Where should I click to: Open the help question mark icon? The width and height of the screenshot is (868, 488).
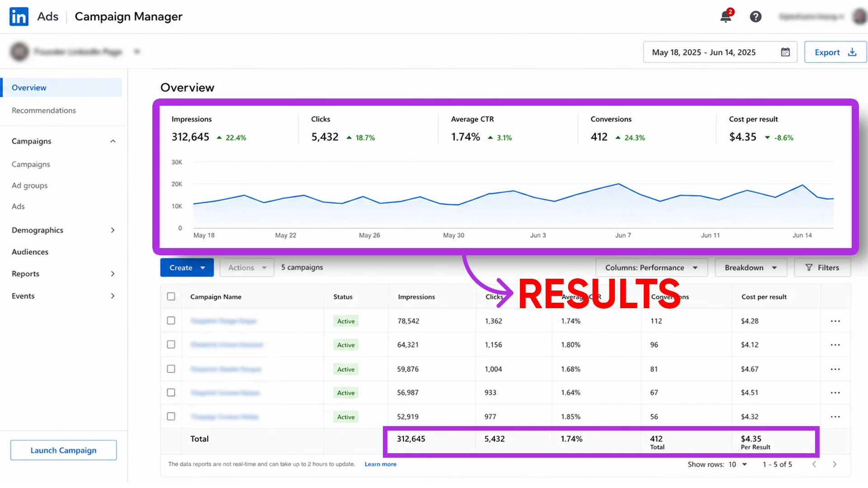[755, 17]
